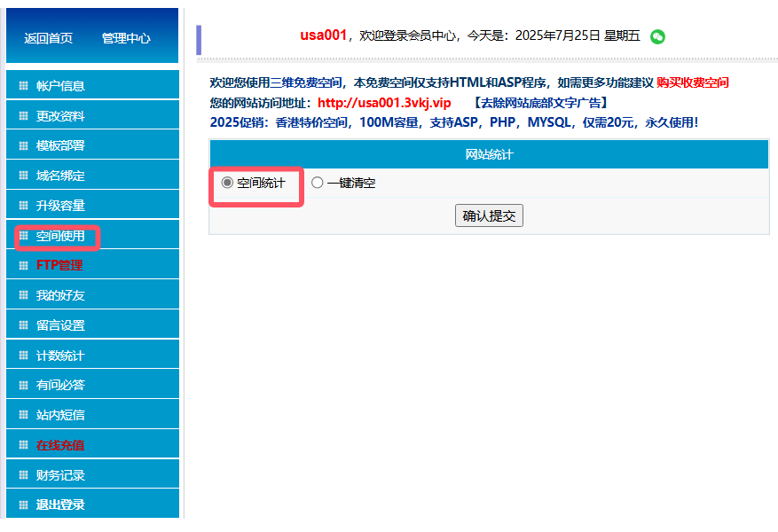Click the 返回首页 link

coord(49,38)
